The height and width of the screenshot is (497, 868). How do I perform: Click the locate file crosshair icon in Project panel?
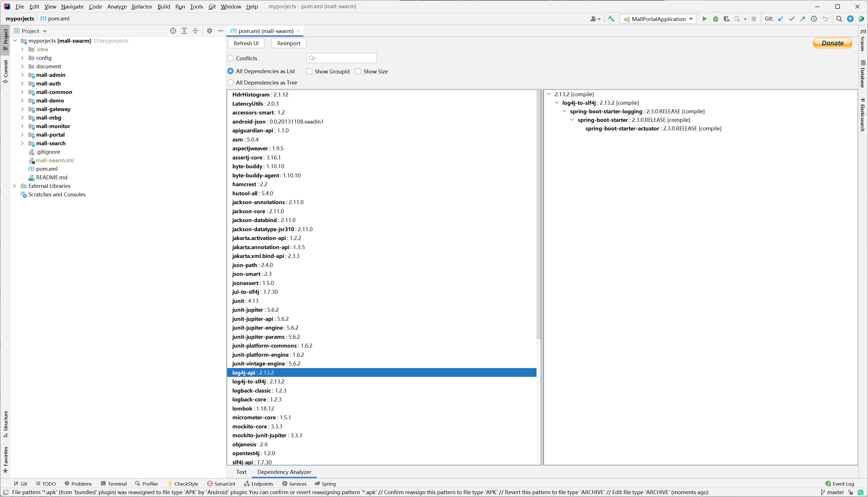click(x=173, y=31)
